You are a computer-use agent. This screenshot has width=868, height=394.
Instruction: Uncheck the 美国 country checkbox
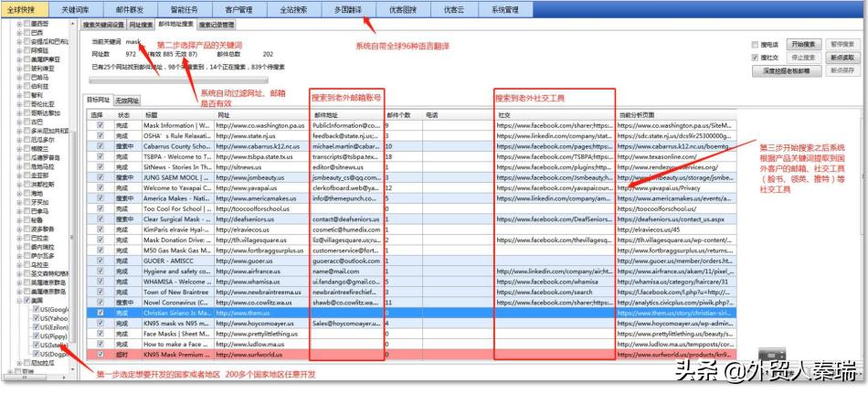[x=27, y=301]
